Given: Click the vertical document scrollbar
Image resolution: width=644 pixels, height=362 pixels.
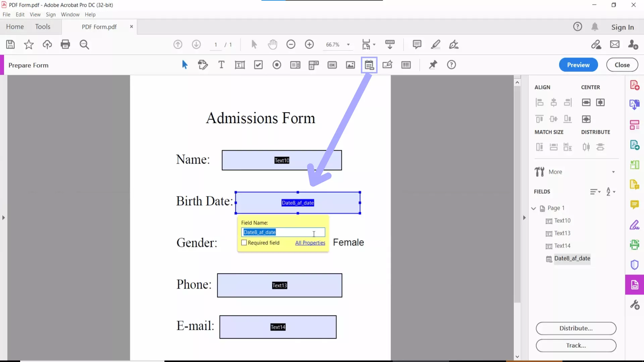Looking at the screenshot, I should point(517,201).
